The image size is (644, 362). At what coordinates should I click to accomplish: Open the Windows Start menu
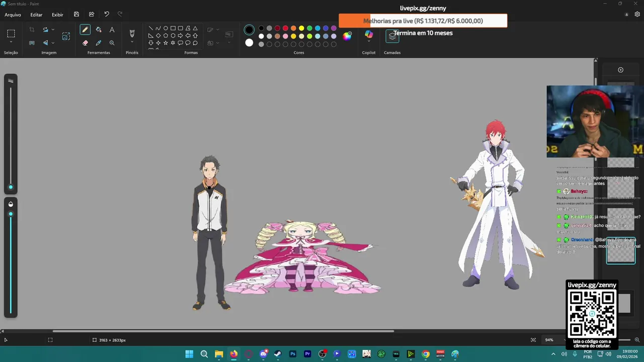[189, 354]
